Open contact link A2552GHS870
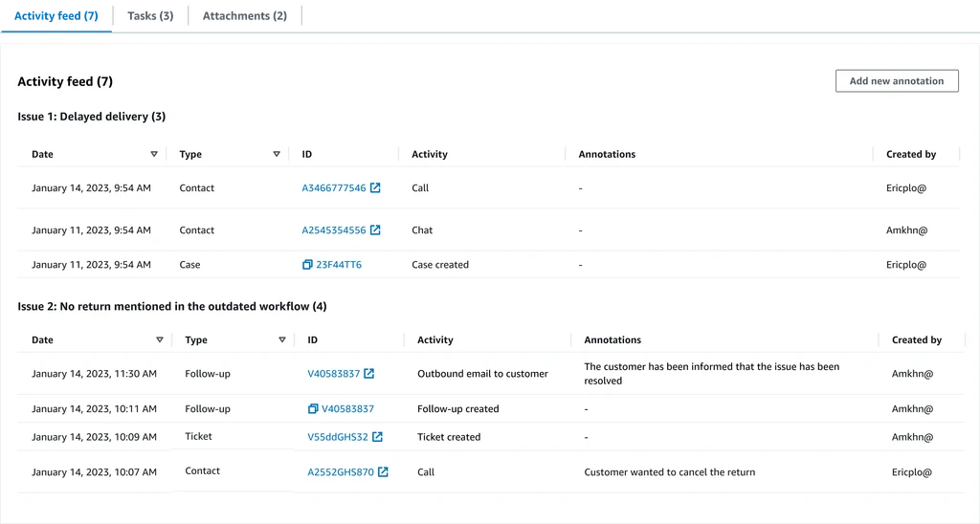Image resolution: width=980 pixels, height=524 pixels. (341, 471)
